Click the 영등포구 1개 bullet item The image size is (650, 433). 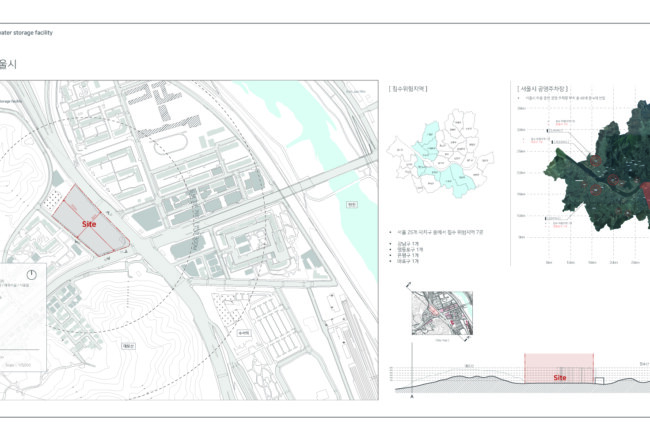[407, 250]
